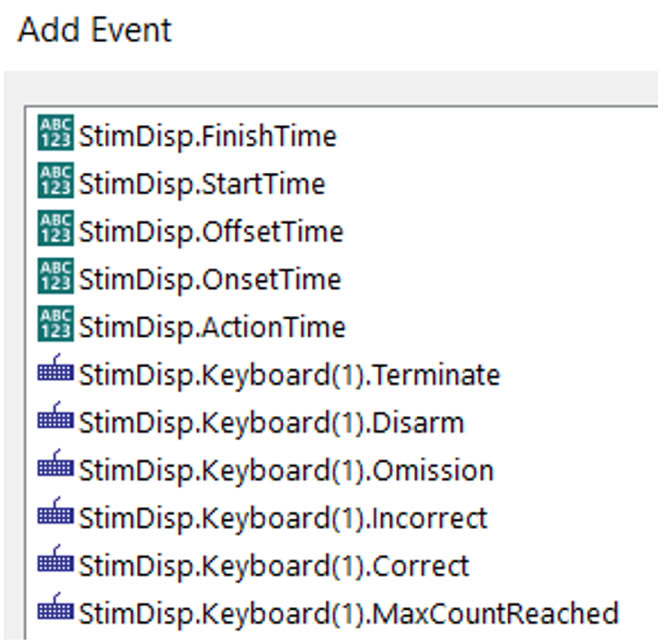Select StimDisp.StartTime in the list
Screen dimensions: 670x644
(201, 185)
